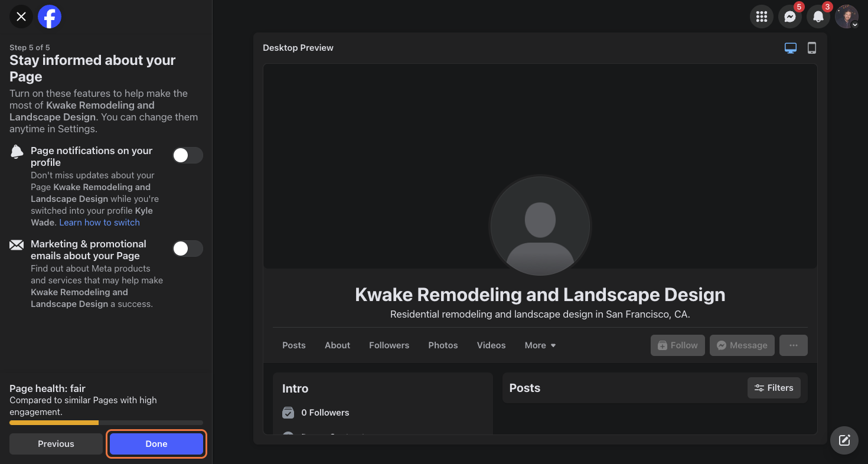
Task: Go back with the Previous button
Action: point(56,444)
